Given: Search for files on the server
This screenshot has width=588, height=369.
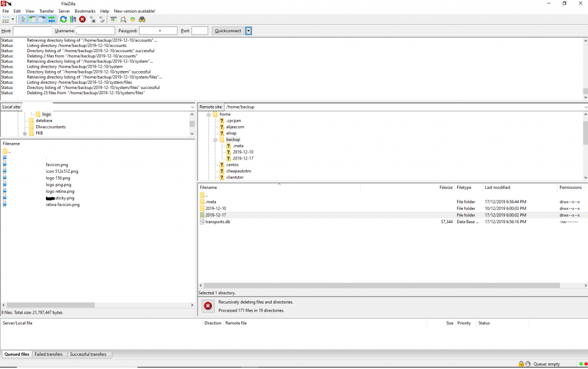Looking at the screenshot, I should [x=141, y=19].
